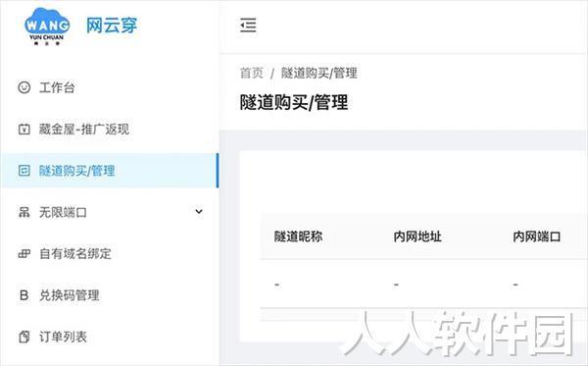The width and height of the screenshot is (588, 366).
Task: Click the 内网端口 column header
Action: pos(537,236)
